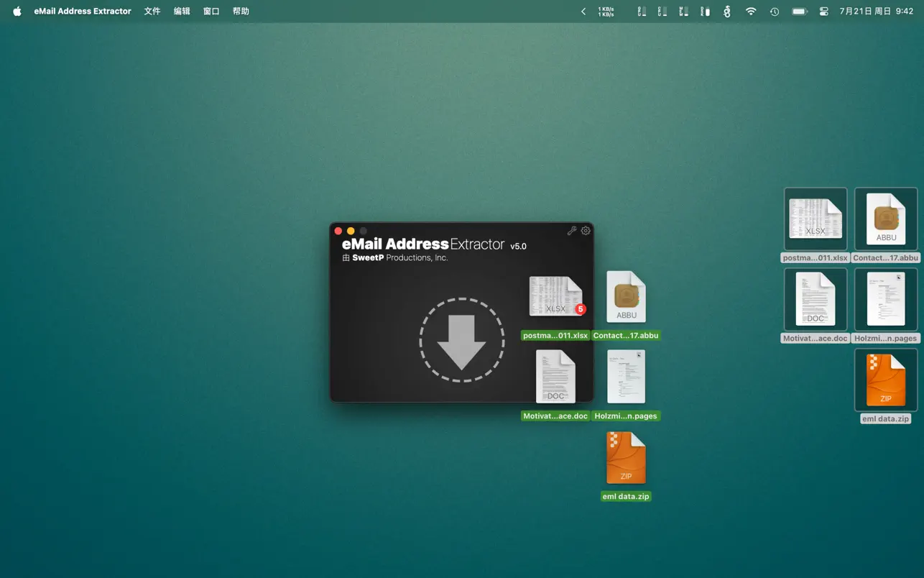Open the gear settings icon in Extractor window
This screenshot has height=578, width=924.
click(586, 231)
